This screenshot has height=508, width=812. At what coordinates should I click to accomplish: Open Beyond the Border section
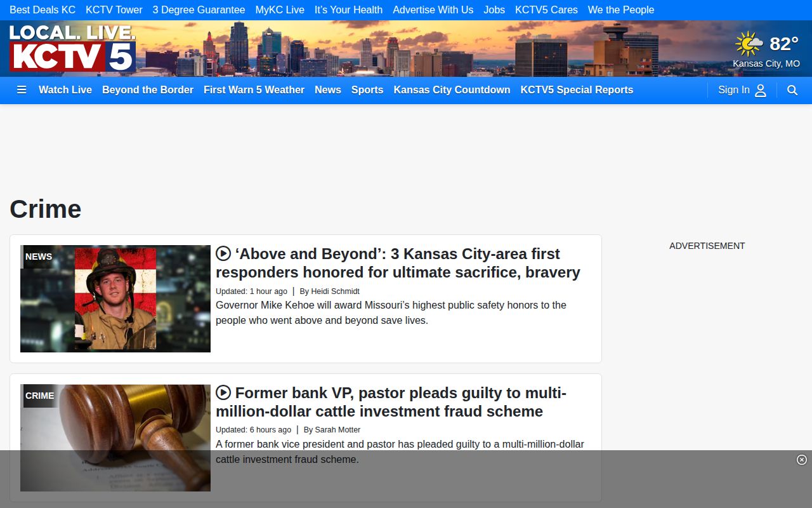tap(148, 90)
